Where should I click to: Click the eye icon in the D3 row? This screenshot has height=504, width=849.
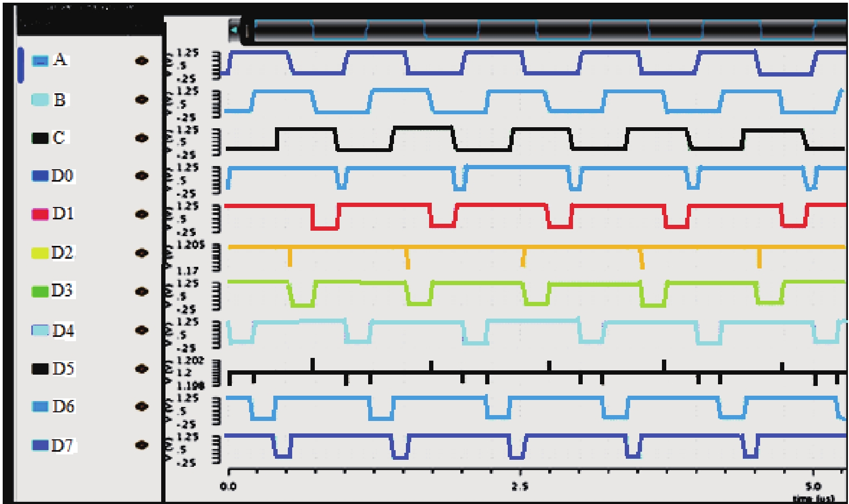pyautogui.click(x=142, y=292)
